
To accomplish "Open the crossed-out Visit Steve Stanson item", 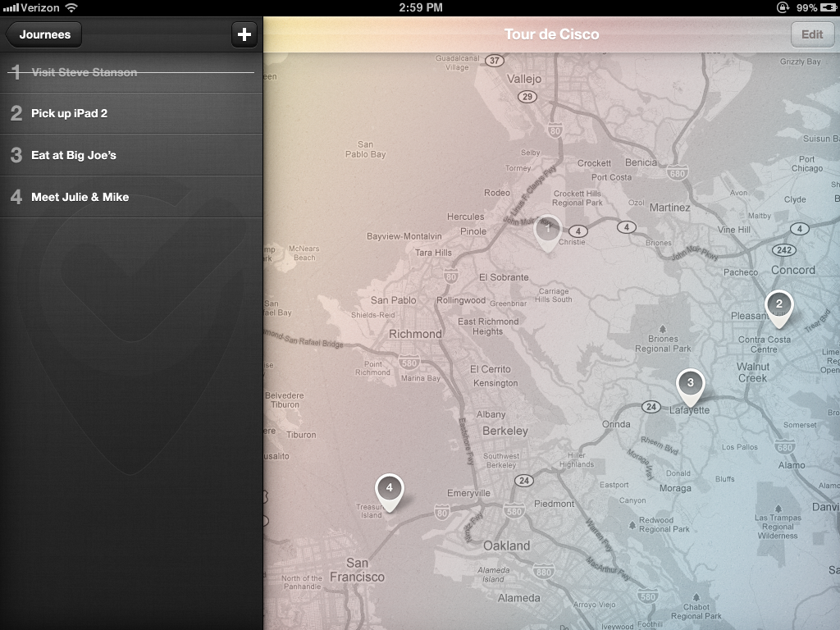I will (131, 72).
